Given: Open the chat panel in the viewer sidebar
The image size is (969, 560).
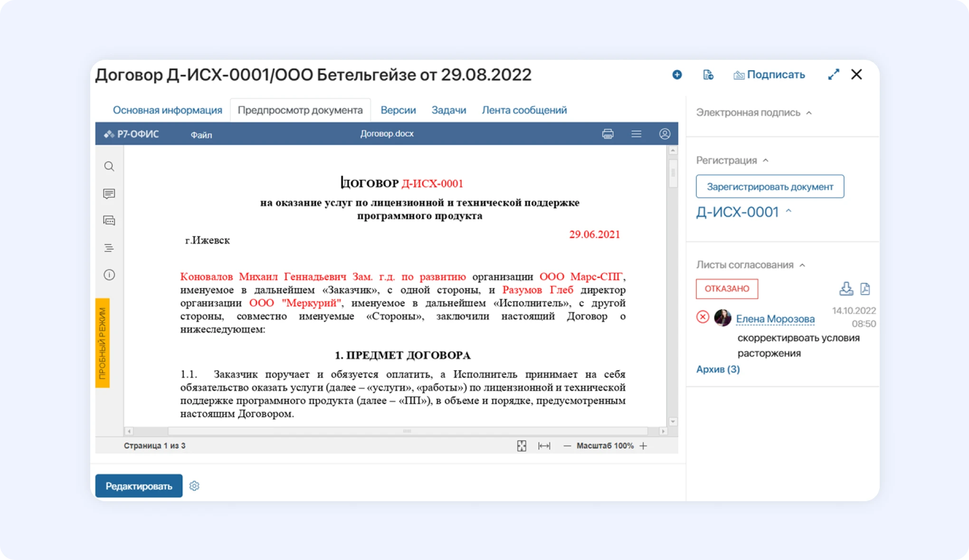Looking at the screenshot, I should point(109,220).
